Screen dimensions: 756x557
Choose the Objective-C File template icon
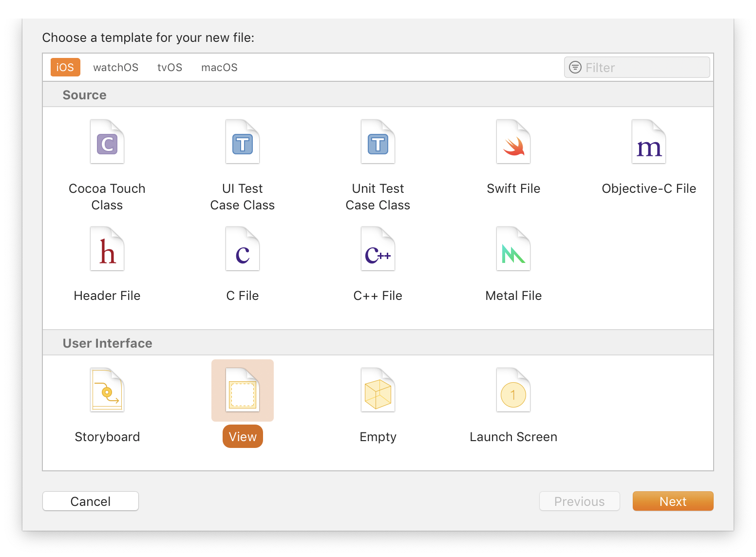[649, 142]
